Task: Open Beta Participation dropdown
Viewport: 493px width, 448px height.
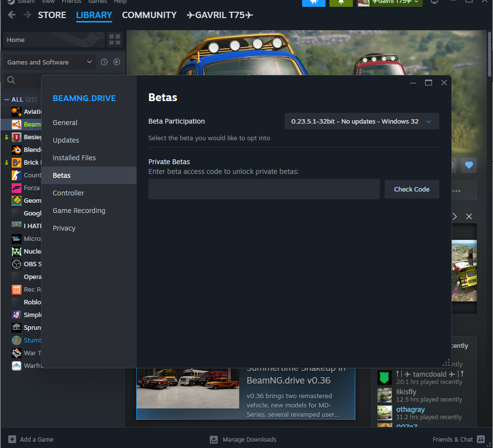Action: [x=362, y=121]
